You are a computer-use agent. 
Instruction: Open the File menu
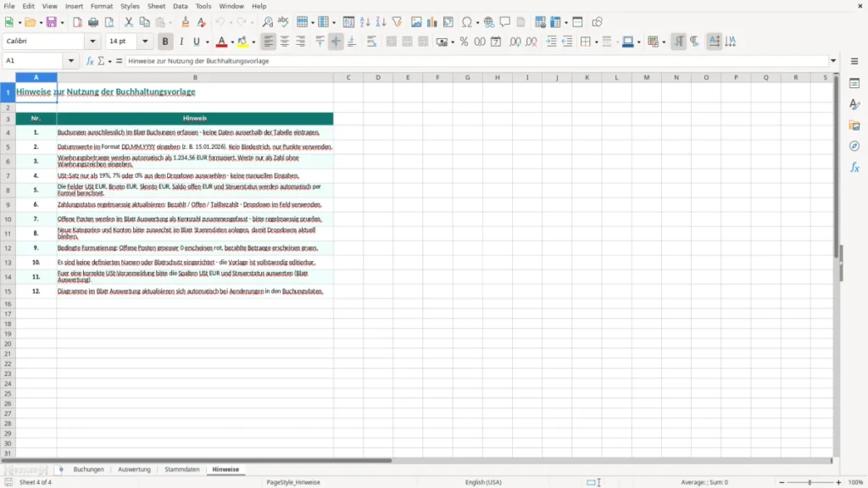(x=9, y=6)
